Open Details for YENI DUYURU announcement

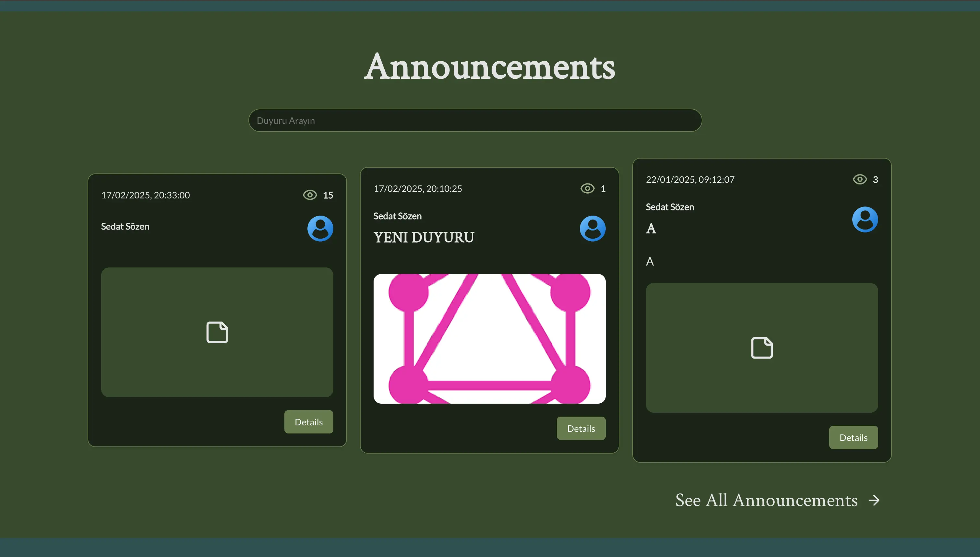(x=581, y=429)
